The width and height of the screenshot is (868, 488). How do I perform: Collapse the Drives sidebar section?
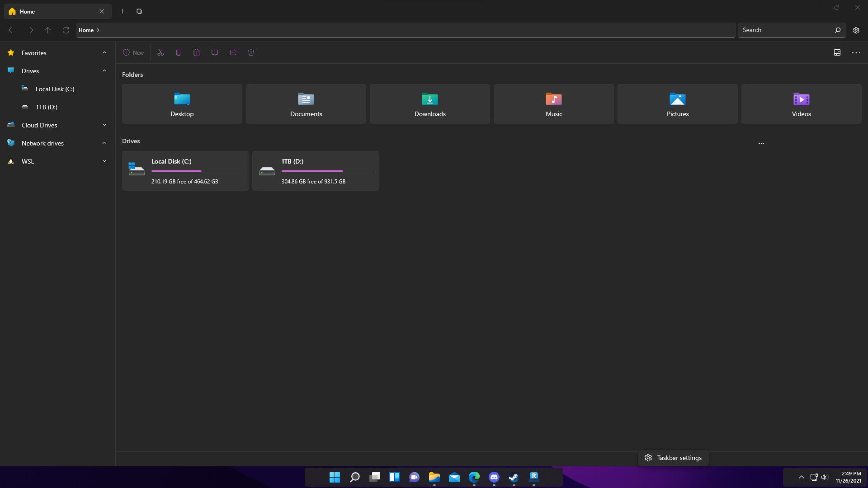click(104, 71)
